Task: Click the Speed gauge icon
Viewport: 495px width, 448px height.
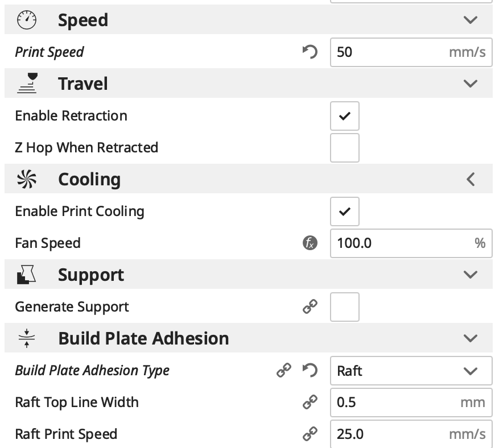Action: (x=27, y=20)
